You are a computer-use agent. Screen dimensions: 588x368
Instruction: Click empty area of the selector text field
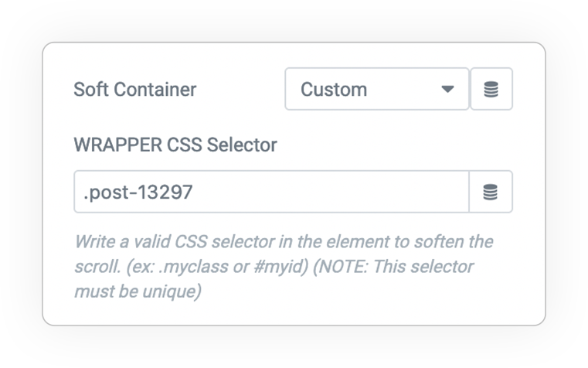point(330,192)
